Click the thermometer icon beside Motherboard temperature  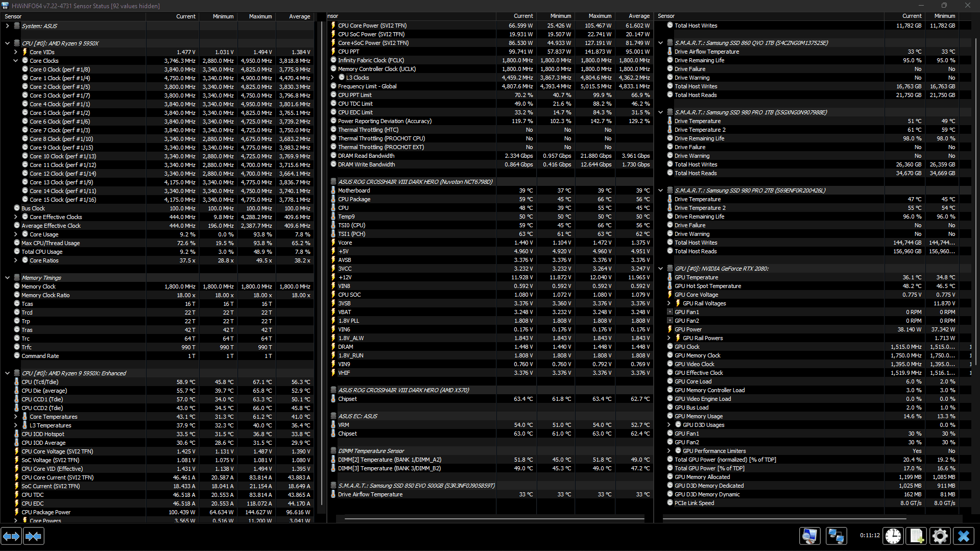point(333,190)
